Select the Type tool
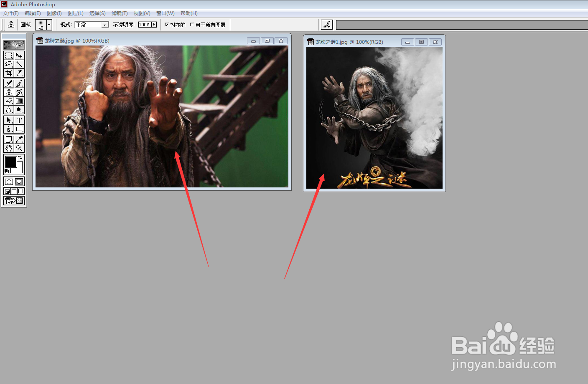The image size is (588, 384). click(x=19, y=120)
